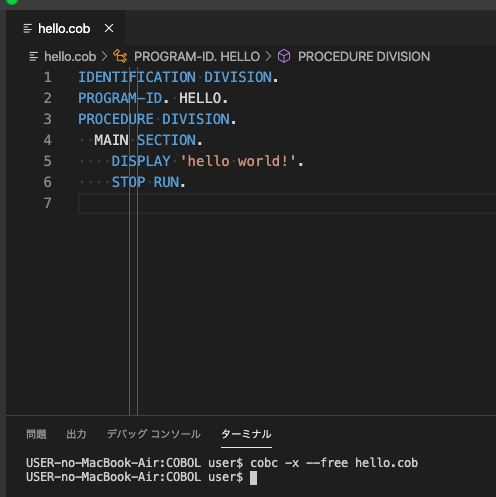The image size is (496, 497).
Task: Open PROGRAM-ID. HELLO breadcrumb dropdown
Action: [197, 56]
